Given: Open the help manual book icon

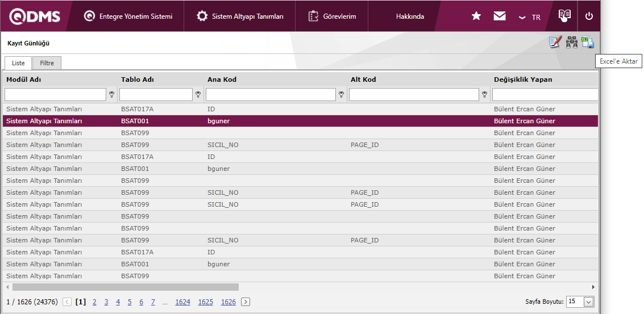Looking at the screenshot, I should coord(564,16).
